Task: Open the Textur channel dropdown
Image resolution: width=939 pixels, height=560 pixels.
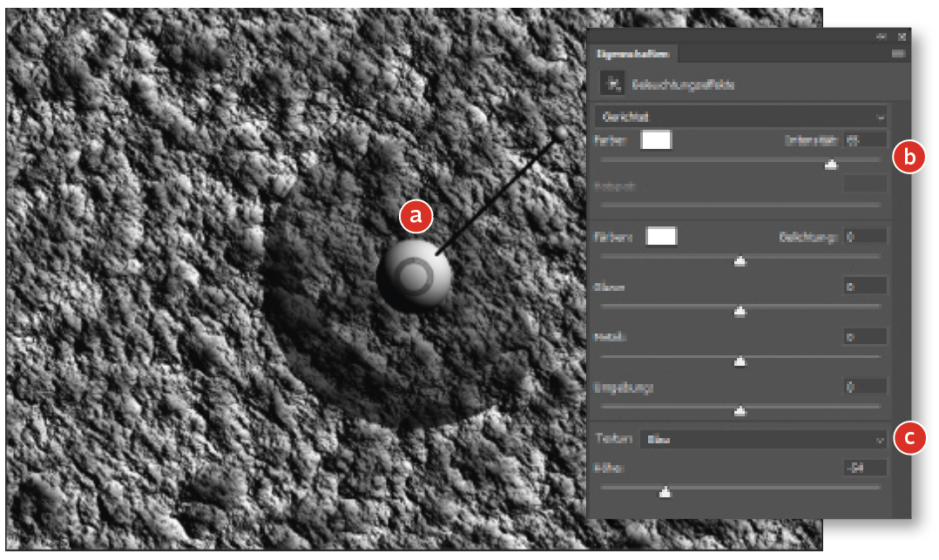Action: coord(763,440)
